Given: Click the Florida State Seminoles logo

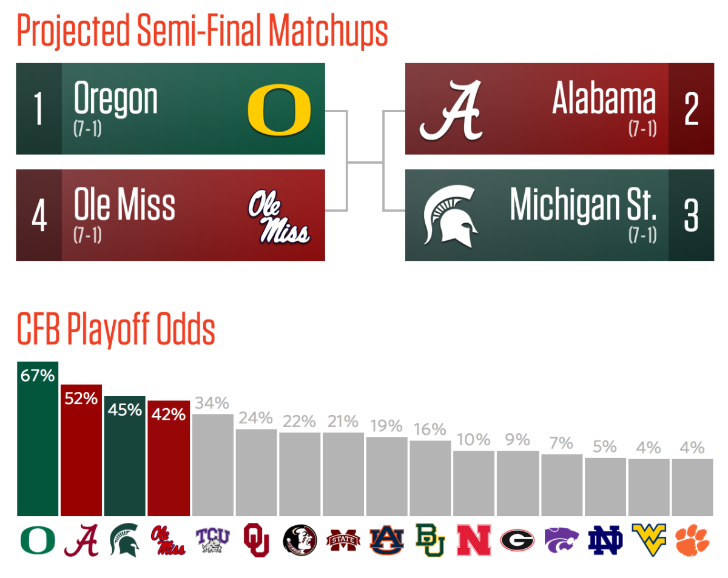Looking at the screenshot, I should (x=300, y=540).
